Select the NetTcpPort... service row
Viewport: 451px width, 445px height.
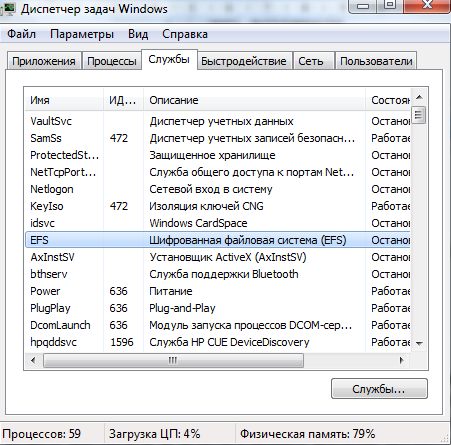click(218, 172)
